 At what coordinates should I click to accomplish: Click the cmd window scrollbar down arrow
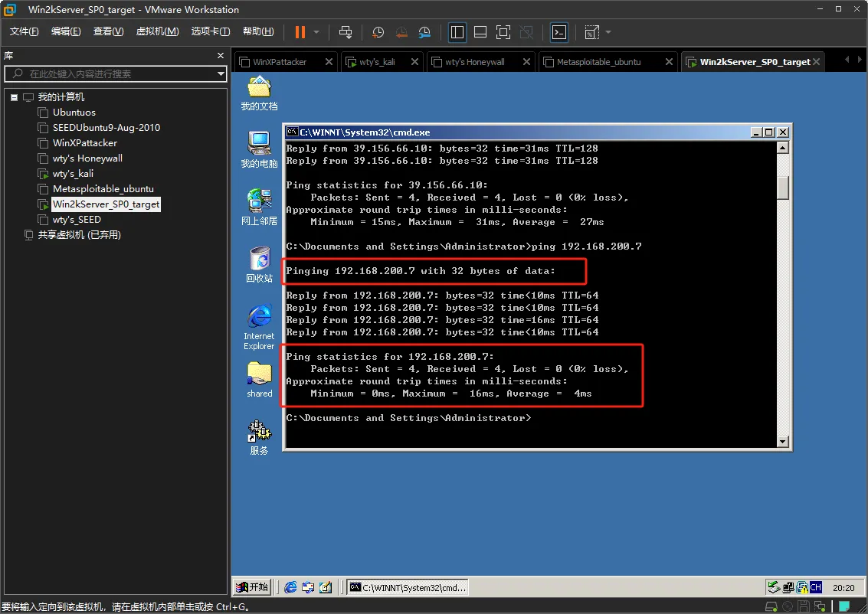coord(783,442)
